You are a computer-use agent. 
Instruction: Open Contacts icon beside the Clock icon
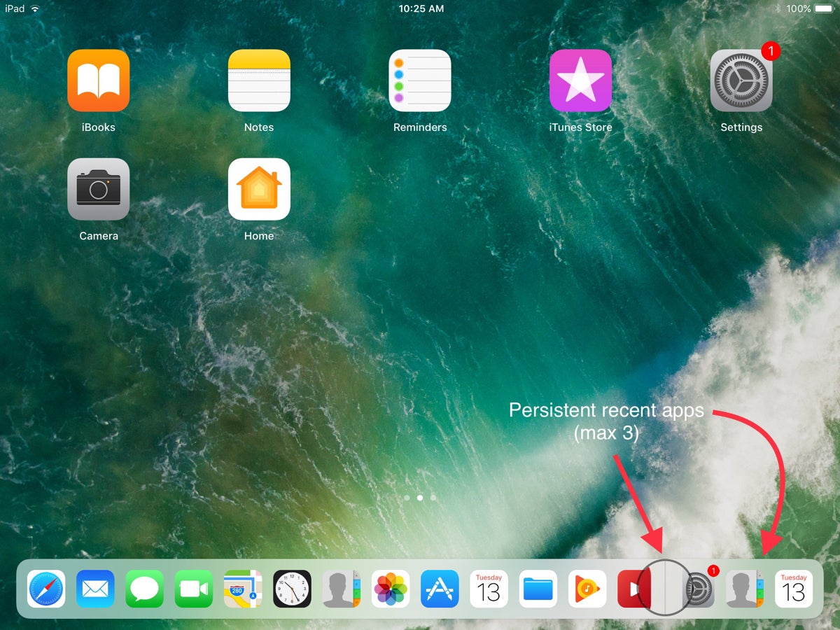pyautogui.click(x=341, y=589)
